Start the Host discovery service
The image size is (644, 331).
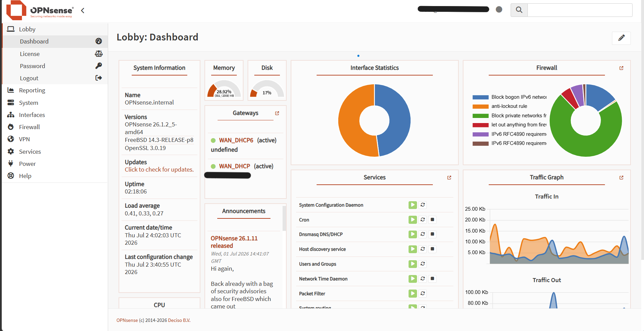413,249
